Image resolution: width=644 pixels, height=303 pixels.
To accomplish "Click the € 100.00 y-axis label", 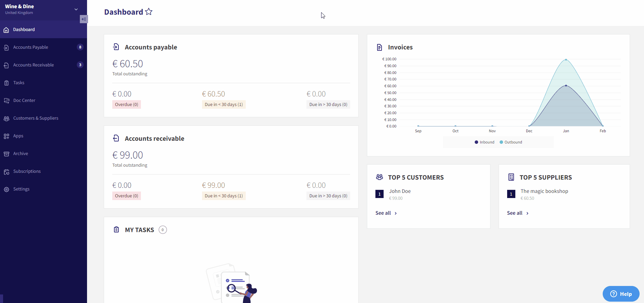I will [x=389, y=59].
